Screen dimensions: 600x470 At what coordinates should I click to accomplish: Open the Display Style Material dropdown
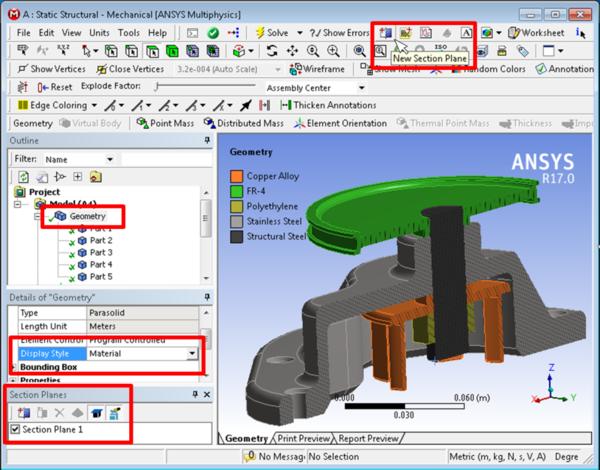(192, 354)
